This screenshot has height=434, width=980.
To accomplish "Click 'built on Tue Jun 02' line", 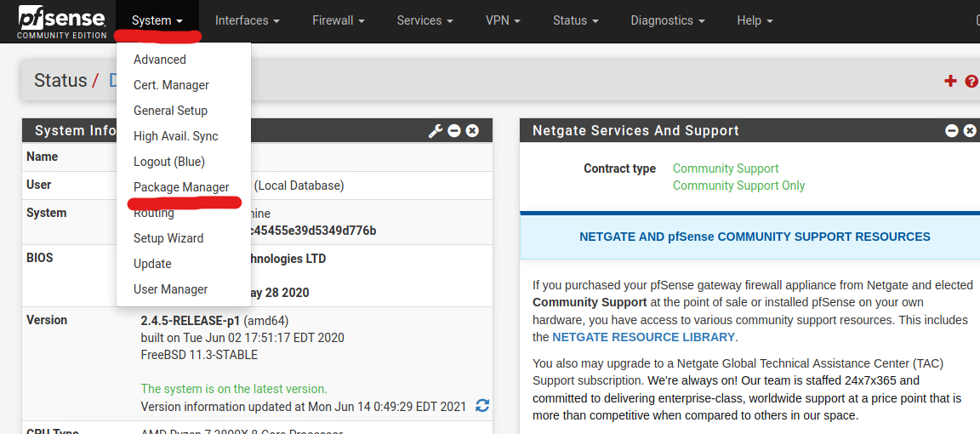I will point(242,339).
